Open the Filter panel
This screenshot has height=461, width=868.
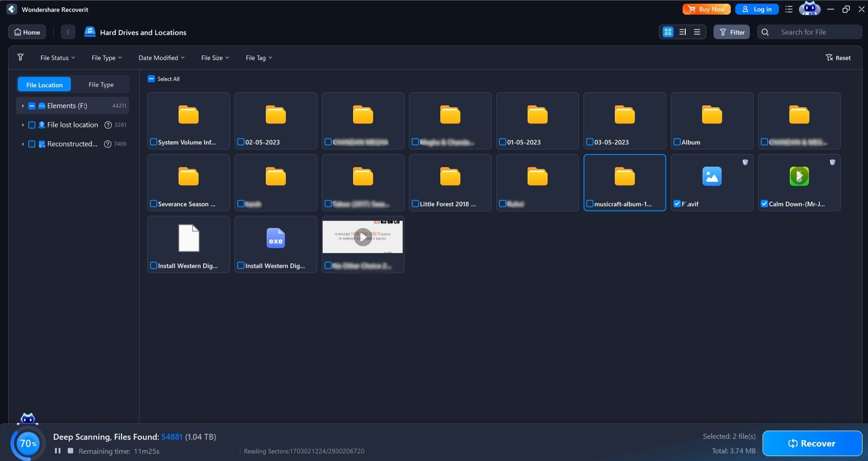point(732,32)
